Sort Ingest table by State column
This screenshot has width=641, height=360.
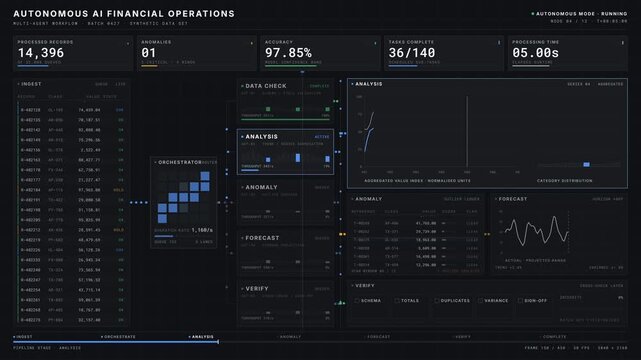click(x=110, y=97)
